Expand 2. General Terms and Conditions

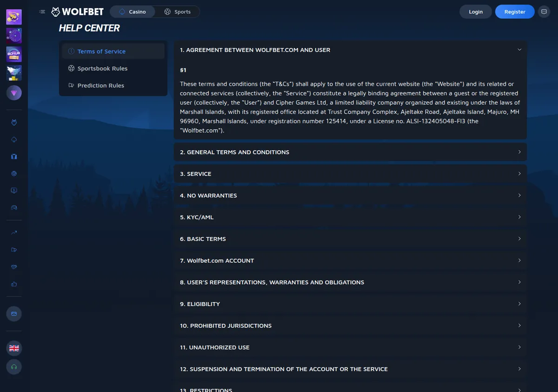coord(350,152)
